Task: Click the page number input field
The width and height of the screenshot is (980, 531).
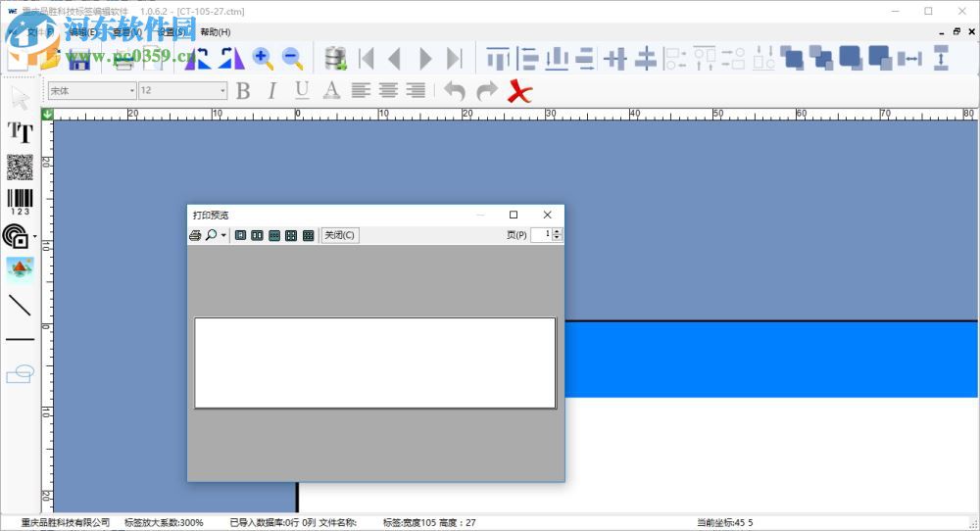Action: [541, 235]
